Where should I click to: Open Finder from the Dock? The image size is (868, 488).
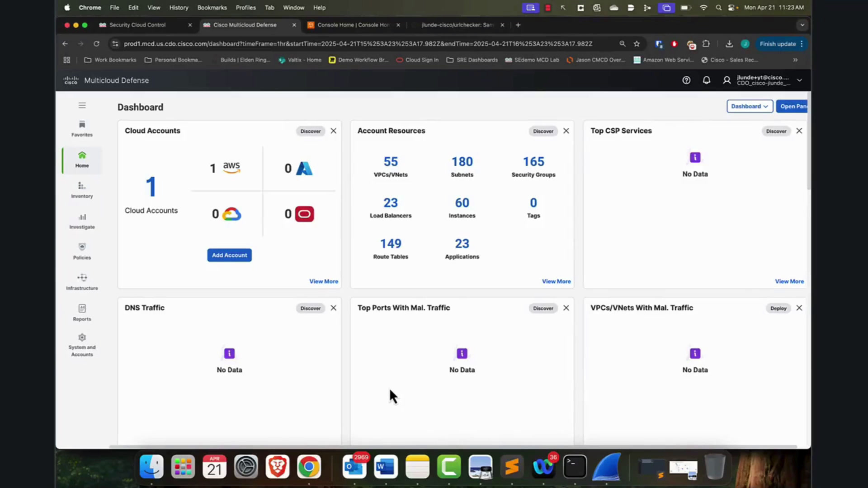pos(151,467)
